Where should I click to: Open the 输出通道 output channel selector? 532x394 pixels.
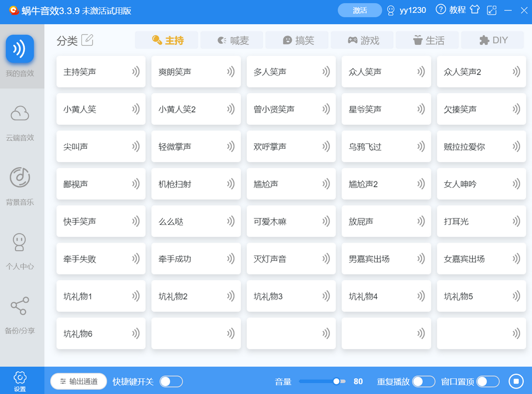tap(78, 381)
